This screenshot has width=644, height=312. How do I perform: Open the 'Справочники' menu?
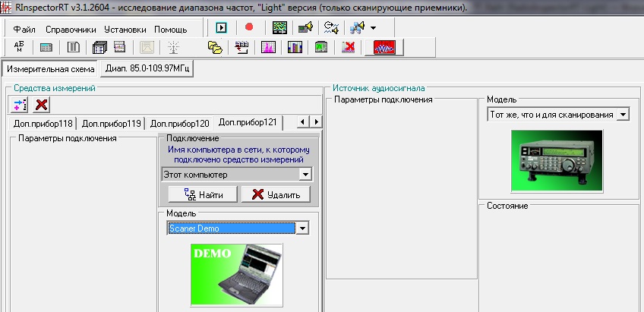[71, 29]
